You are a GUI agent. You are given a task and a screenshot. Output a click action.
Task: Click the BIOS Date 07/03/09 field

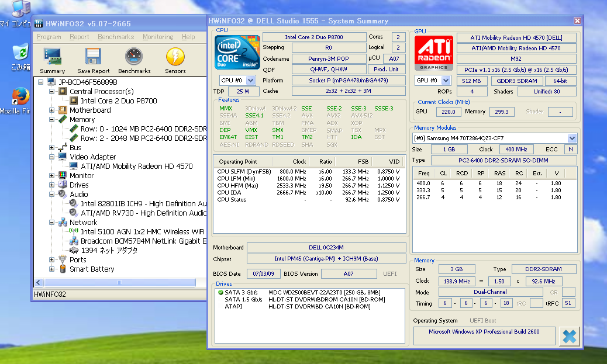coord(263,274)
